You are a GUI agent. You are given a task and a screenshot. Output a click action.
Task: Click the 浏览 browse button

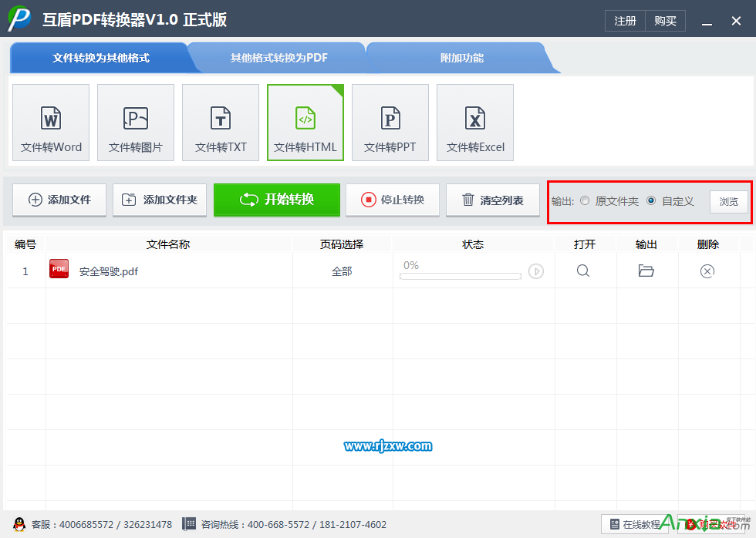[x=728, y=202]
